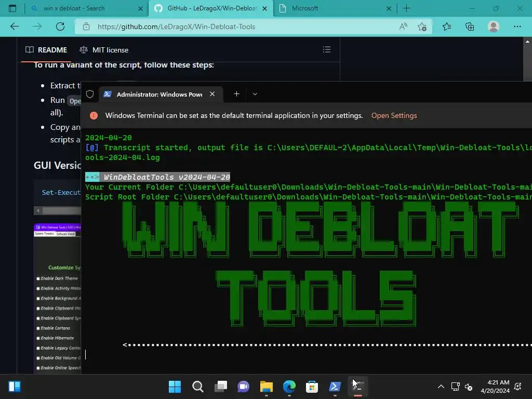Open the Chat app on taskbar
Screen dimensions: 532x399
click(243, 387)
